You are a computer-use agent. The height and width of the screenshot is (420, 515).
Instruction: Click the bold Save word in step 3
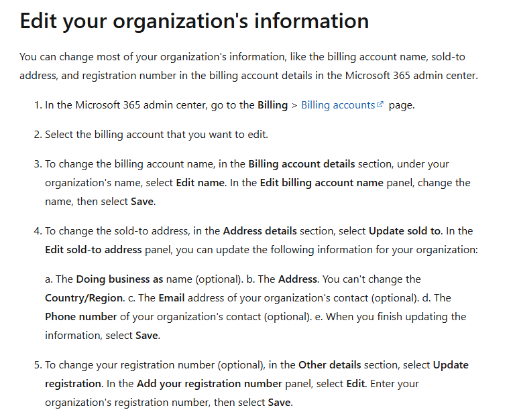coord(142,202)
